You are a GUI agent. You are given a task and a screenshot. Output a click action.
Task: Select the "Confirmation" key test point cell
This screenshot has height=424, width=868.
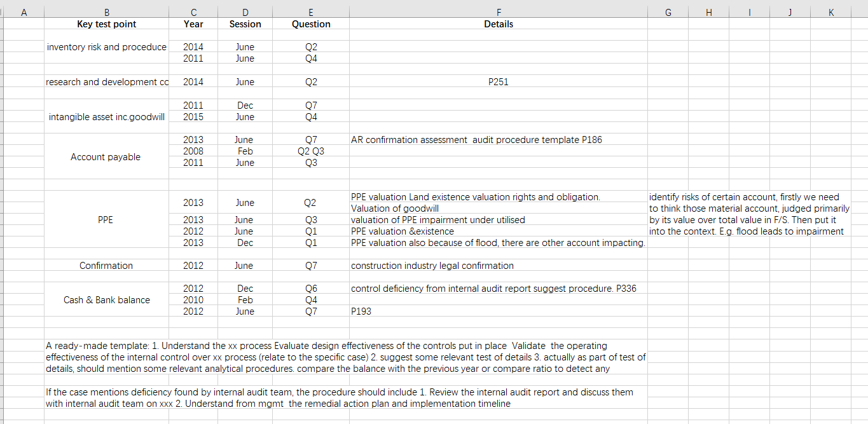click(106, 266)
